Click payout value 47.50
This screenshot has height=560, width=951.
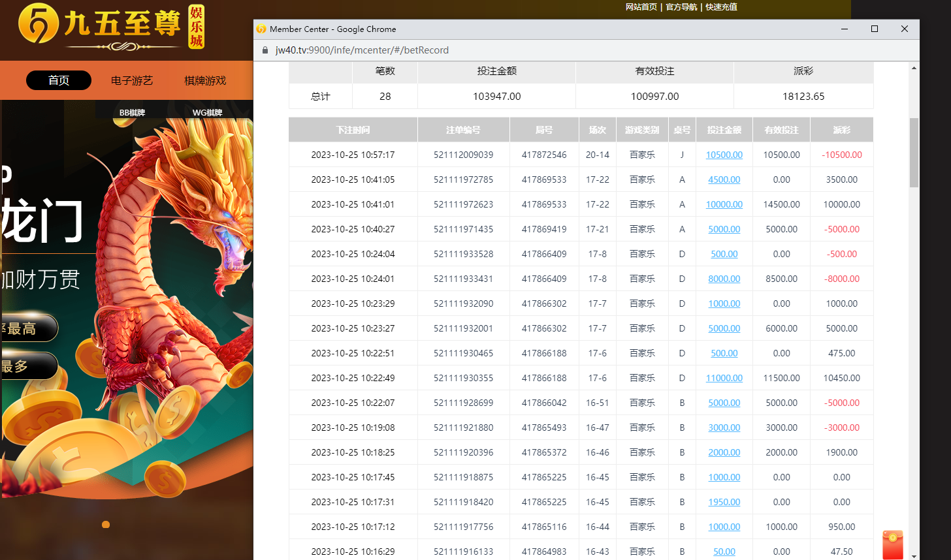(x=842, y=552)
